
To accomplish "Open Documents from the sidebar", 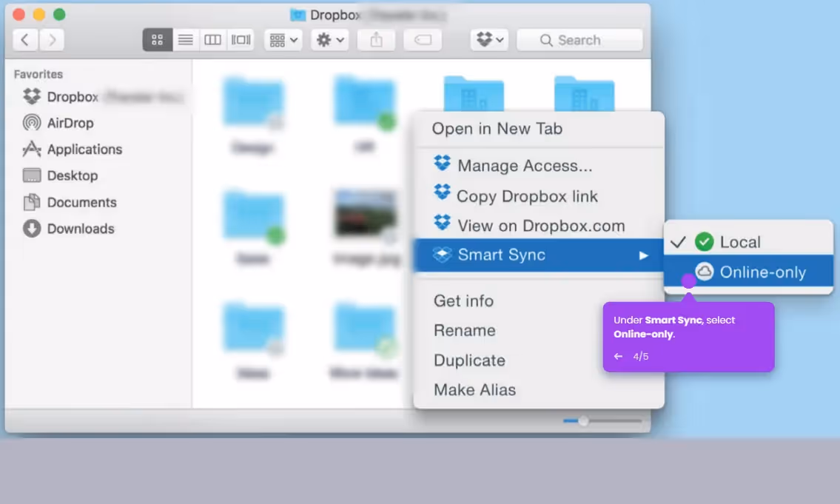I will click(x=81, y=203).
